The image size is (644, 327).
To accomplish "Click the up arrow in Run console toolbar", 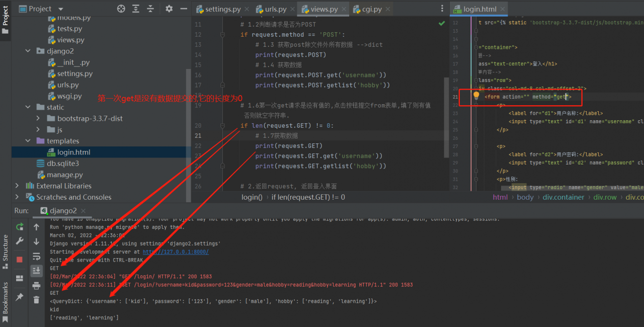I will [36, 227].
